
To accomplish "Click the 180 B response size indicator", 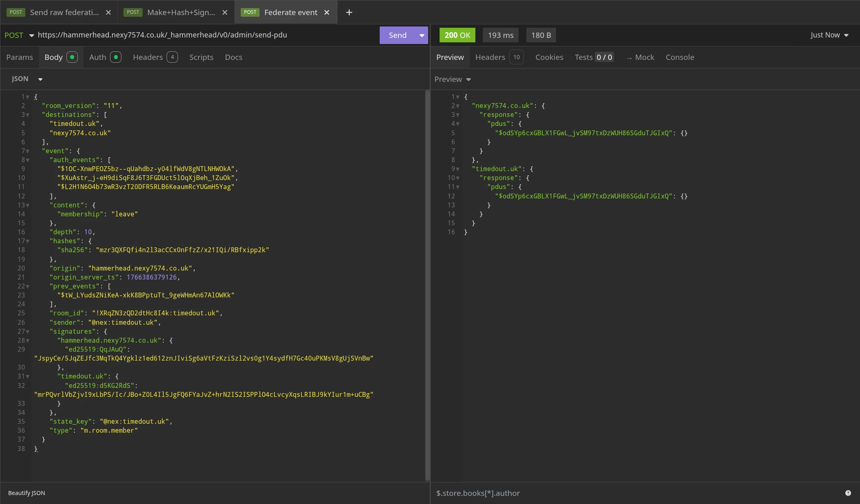I will click(x=541, y=35).
